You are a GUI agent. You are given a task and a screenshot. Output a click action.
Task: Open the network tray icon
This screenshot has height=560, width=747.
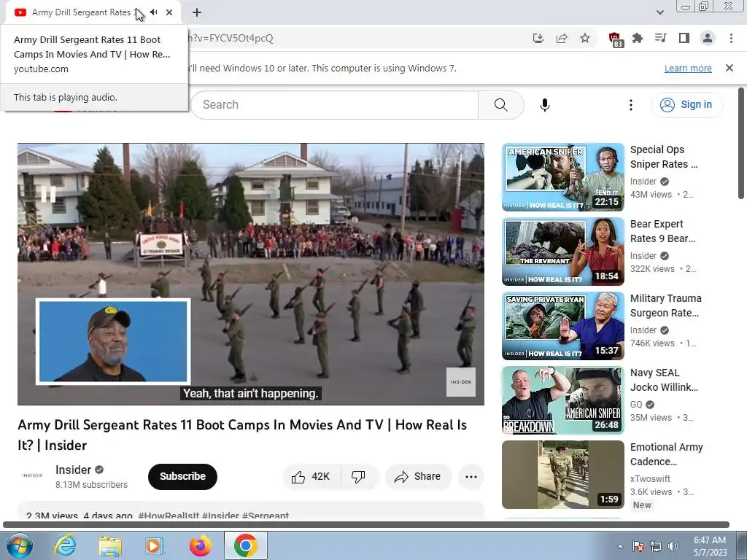656,545
